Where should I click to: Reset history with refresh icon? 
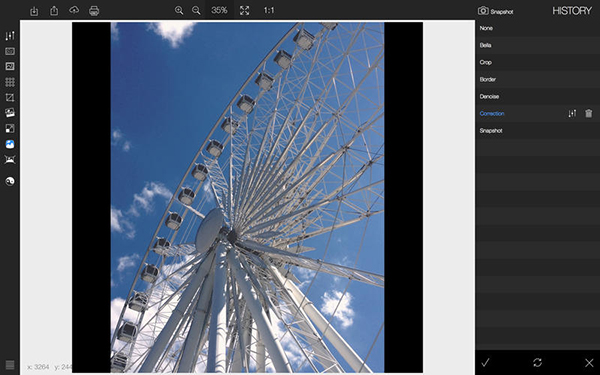coord(537,362)
